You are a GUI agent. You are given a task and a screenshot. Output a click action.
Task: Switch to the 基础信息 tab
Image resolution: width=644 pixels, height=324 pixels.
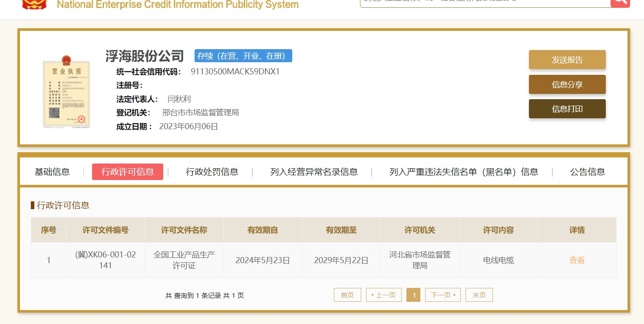pyautogui.click(x=52, y=172)
